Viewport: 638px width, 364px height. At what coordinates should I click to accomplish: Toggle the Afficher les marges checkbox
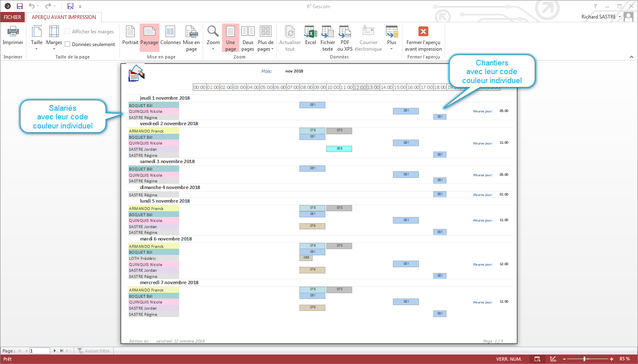tap(68, 31)
